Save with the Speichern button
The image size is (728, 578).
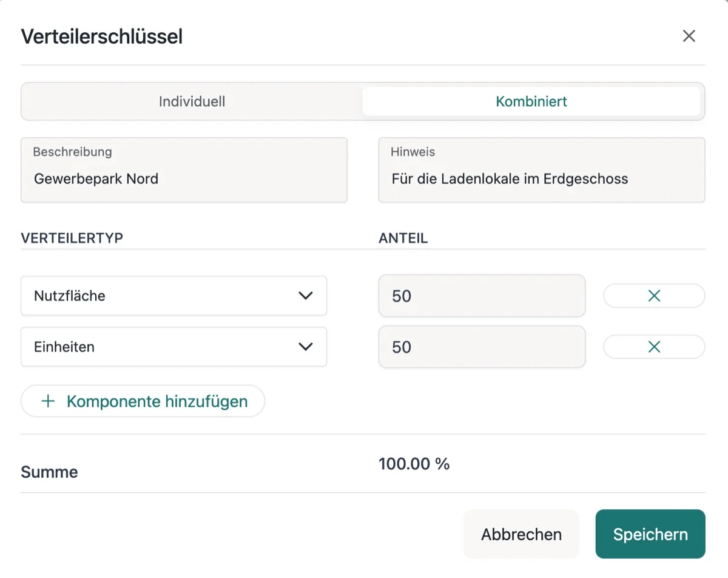(x=650, y=534)
